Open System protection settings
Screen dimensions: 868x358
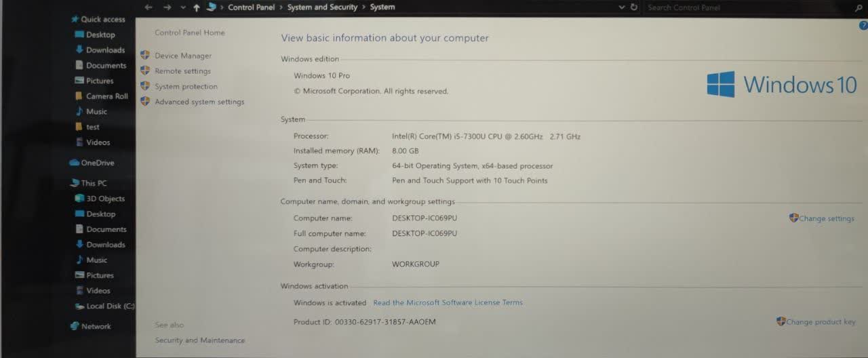pyautogui.click(x=186, y=86)
